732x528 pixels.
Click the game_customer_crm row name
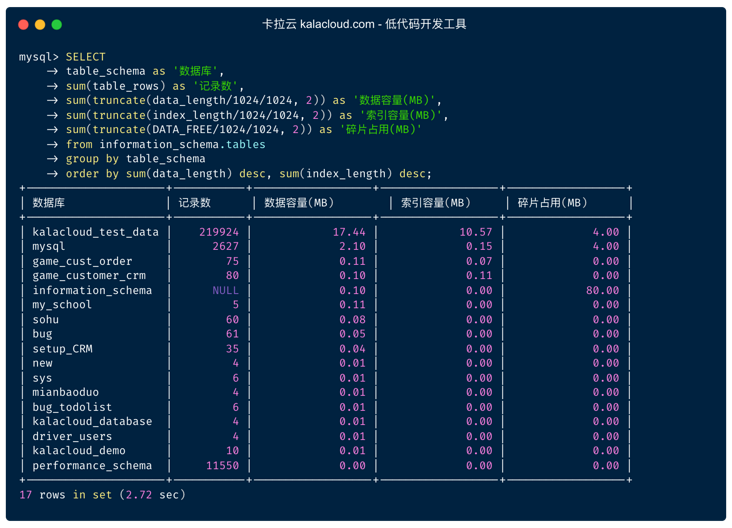[89, 276]
